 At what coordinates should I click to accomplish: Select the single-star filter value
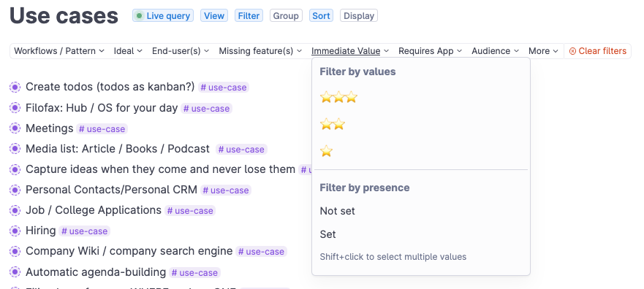click(326, 151)
